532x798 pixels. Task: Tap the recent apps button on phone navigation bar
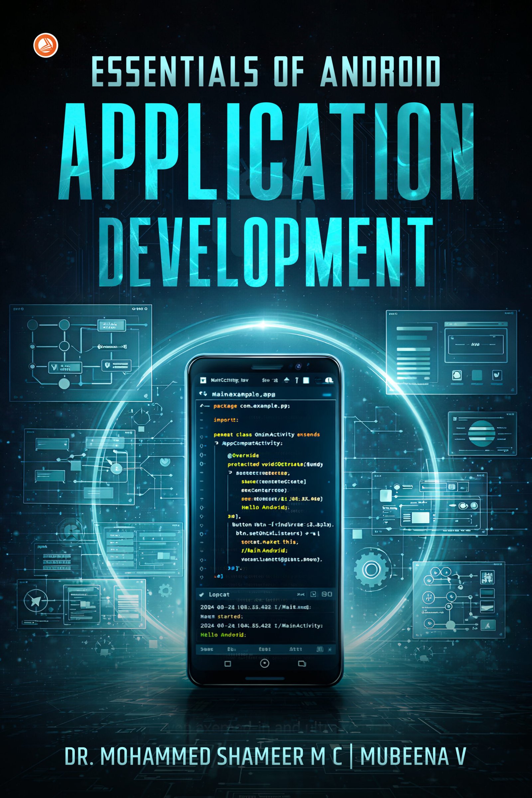click(x=302, y=664)
